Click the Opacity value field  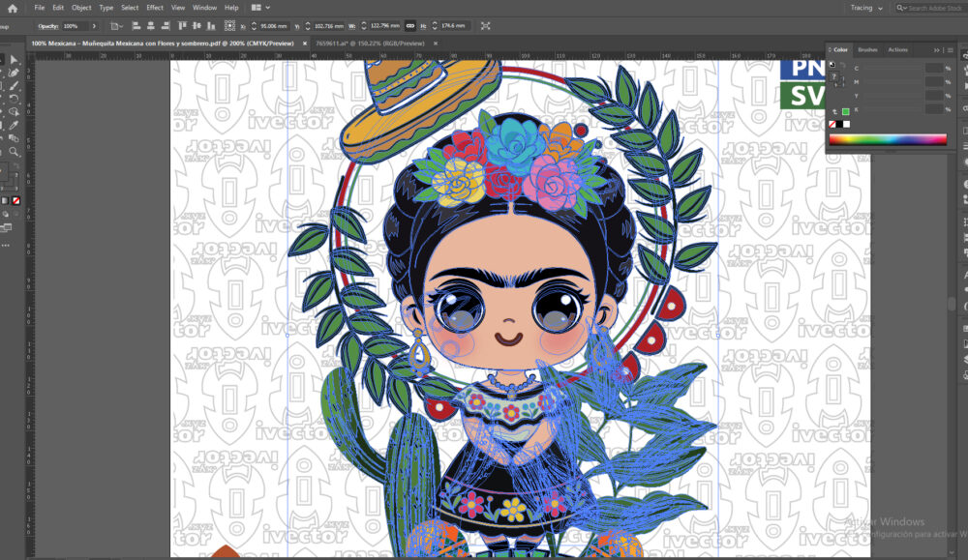(x=75, y=26)
